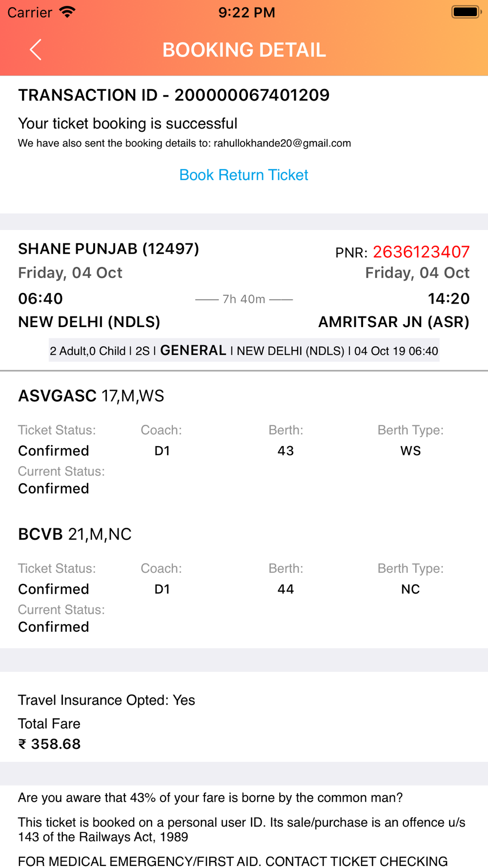Select train name SHANE PUNJAB (12497)
This screenshot has height=868, width=488.
click(109, 249)
